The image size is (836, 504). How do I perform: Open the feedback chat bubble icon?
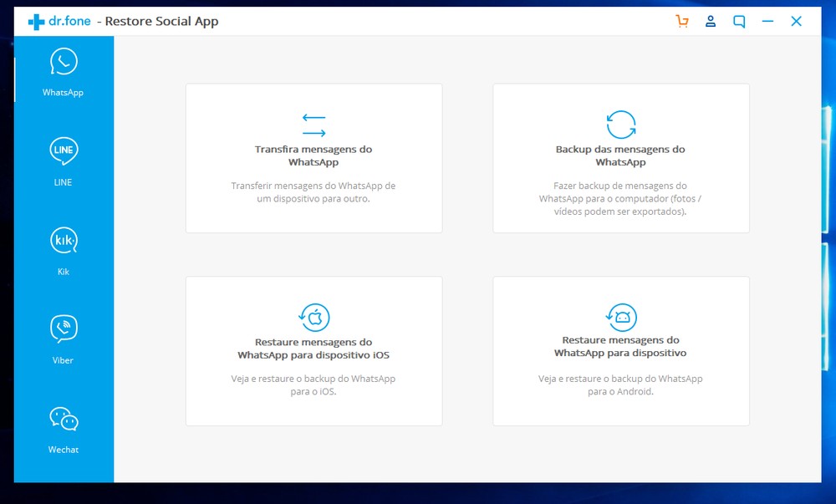coord(739,22)
